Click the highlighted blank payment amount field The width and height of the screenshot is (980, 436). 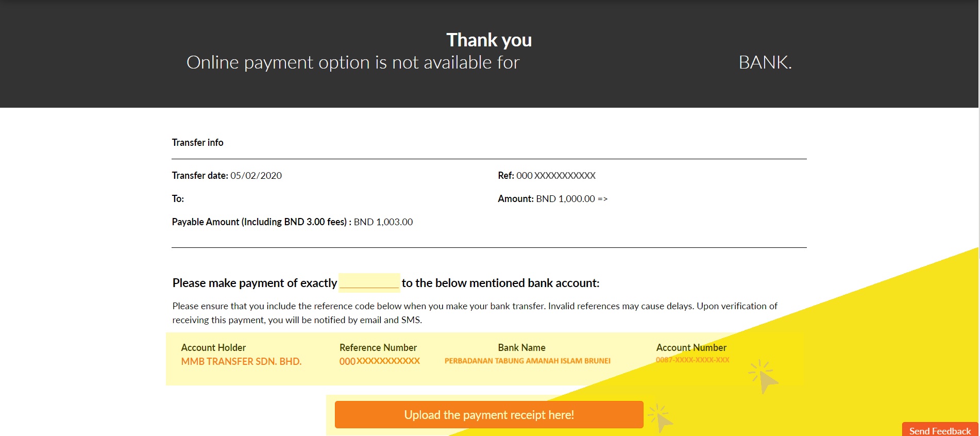369,283
